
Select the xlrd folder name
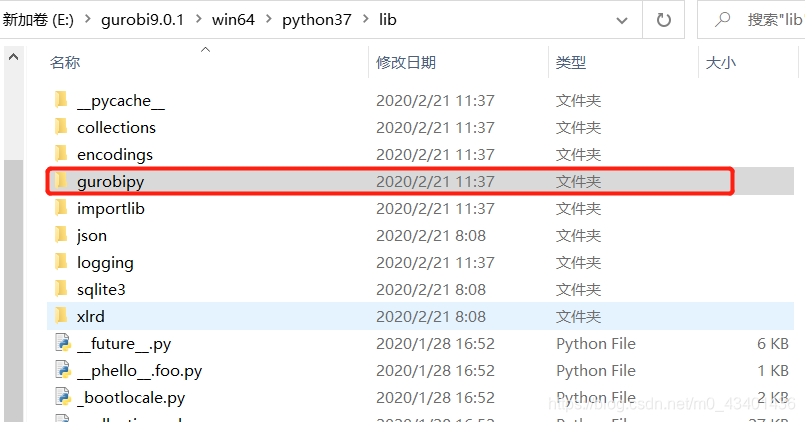[x=90, y=316]
